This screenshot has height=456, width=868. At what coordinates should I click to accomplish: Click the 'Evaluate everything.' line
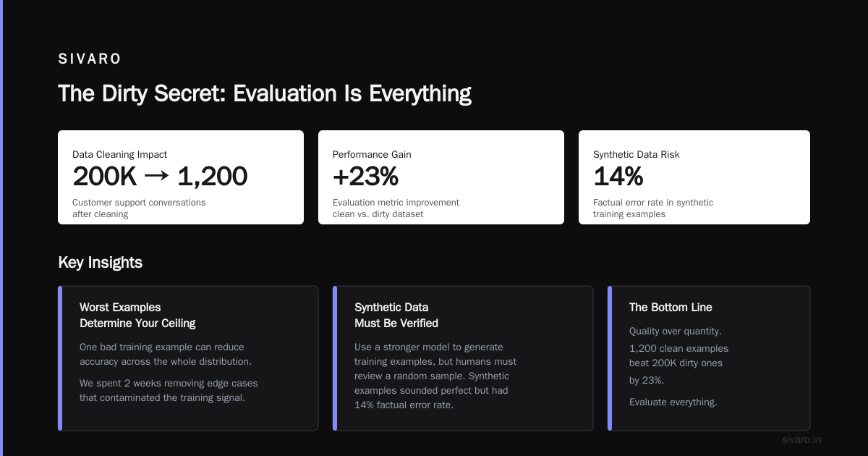click(x=673, y=402)
